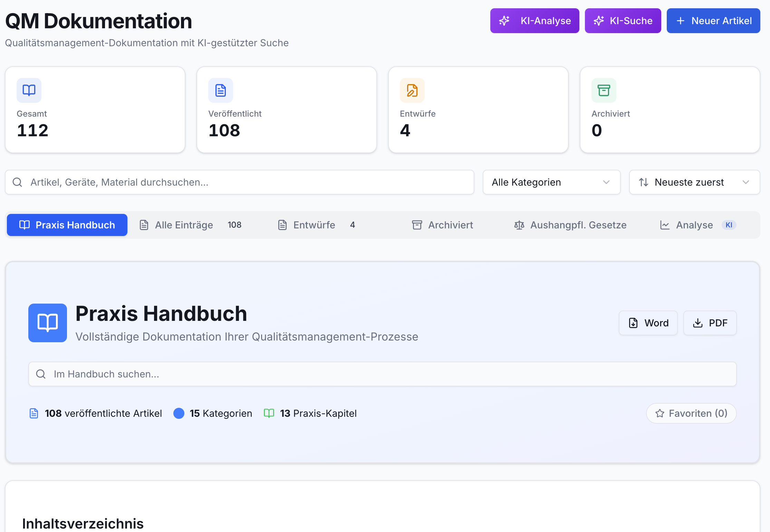
Task: Click the Gesamt count 112
Action: pyautogui.click(x=33, y=130)
